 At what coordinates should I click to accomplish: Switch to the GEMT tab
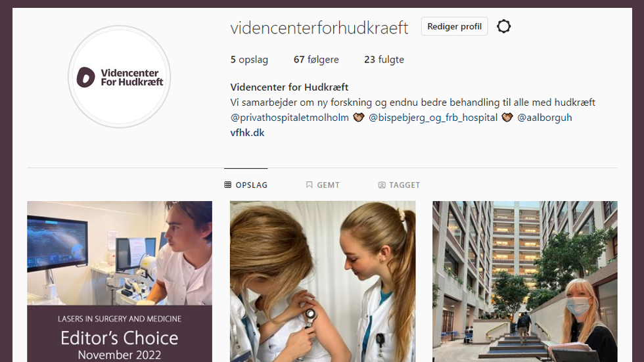click(x=323, y=185)
